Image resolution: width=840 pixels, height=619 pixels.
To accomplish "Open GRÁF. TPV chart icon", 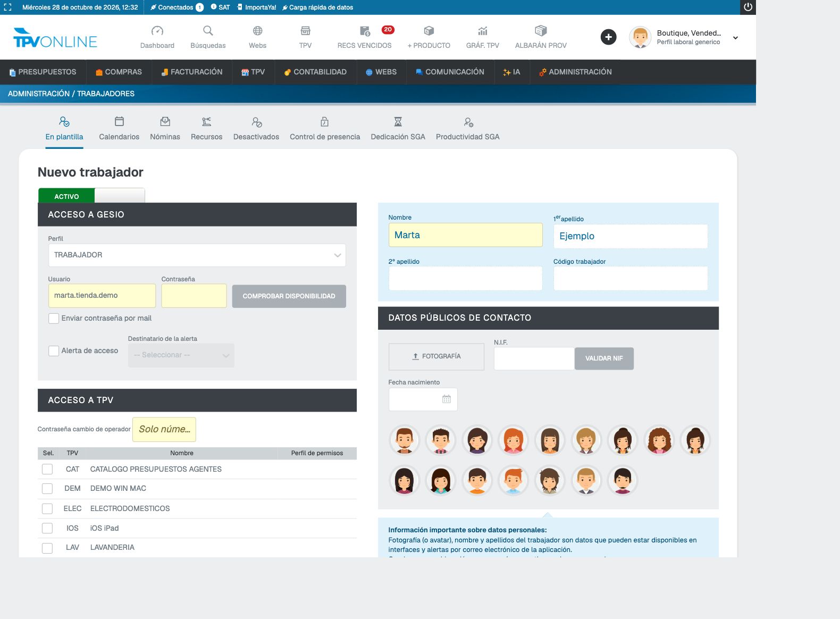I will 483,31.
